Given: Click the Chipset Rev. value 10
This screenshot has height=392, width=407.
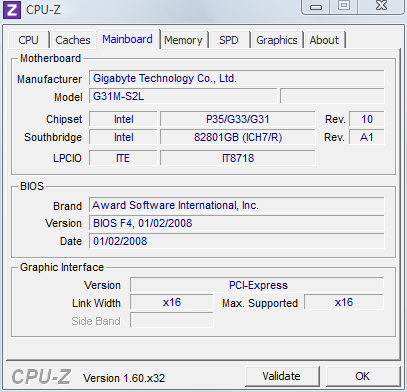Looking at the screenshot, I should [367, 119].
